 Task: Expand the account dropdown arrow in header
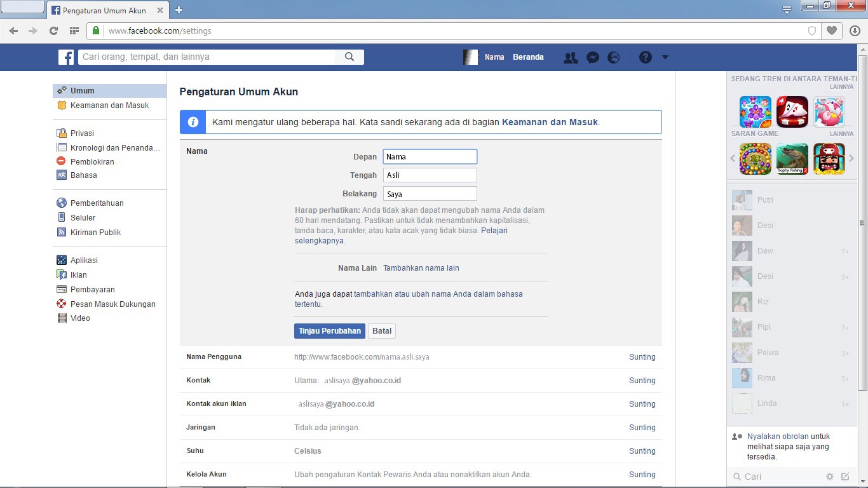[x=665, y=57]
